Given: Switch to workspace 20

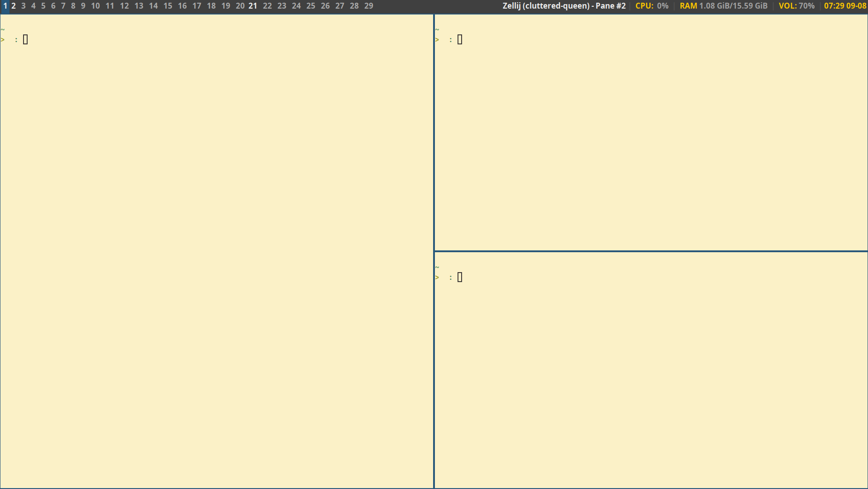Looking at the screenshot, I should coord(240,6).
